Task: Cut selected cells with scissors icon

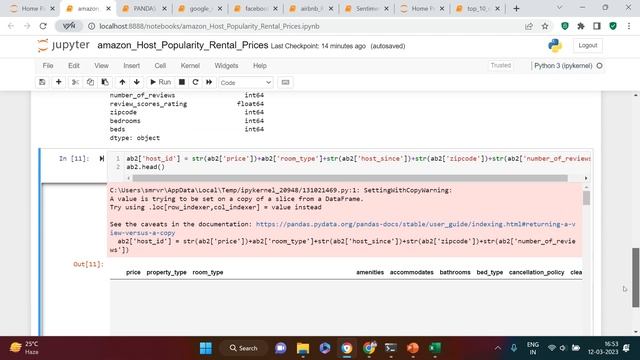Action: [x=75, y=82]
